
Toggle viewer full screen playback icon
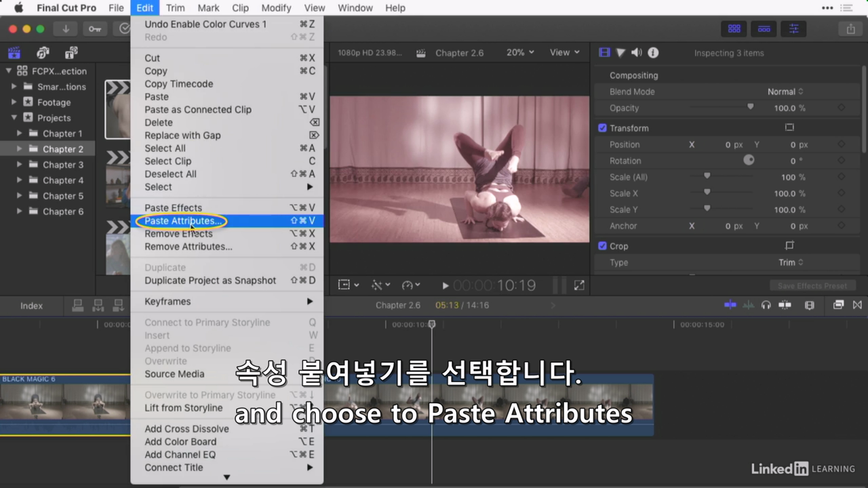[579, 285]
